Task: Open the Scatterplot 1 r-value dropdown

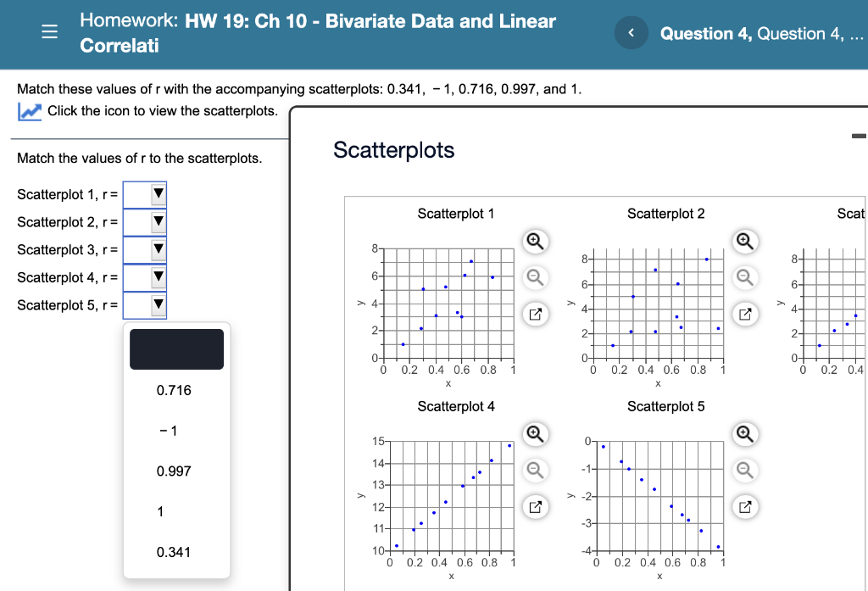Action: (x=144, y=194)
